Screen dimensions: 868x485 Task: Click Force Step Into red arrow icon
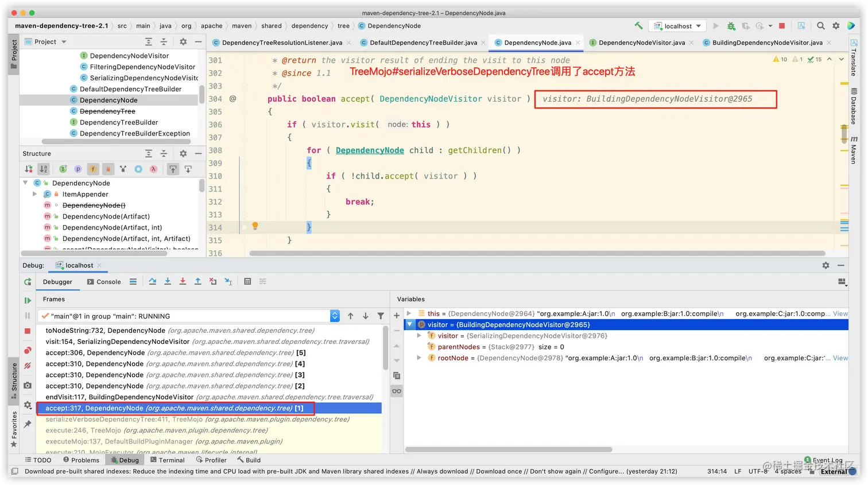[x=183, y=281]
